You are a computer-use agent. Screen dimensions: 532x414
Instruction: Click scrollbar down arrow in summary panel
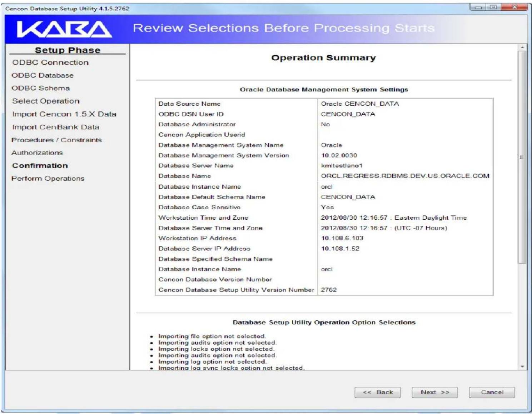522,366
